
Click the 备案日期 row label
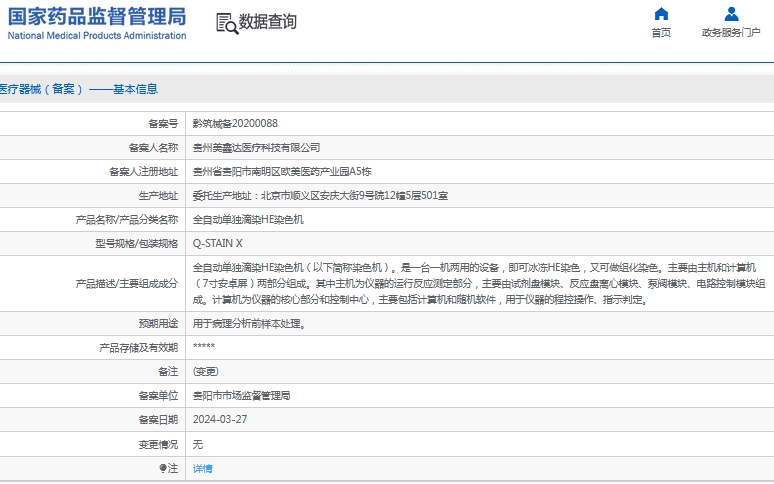[x=158, y=420]
